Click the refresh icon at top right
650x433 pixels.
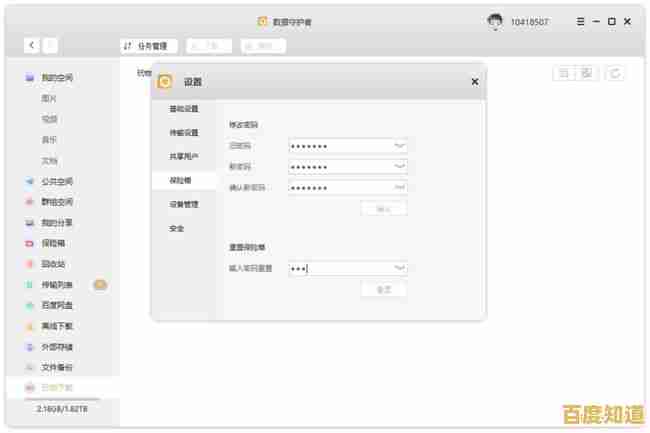615,73
